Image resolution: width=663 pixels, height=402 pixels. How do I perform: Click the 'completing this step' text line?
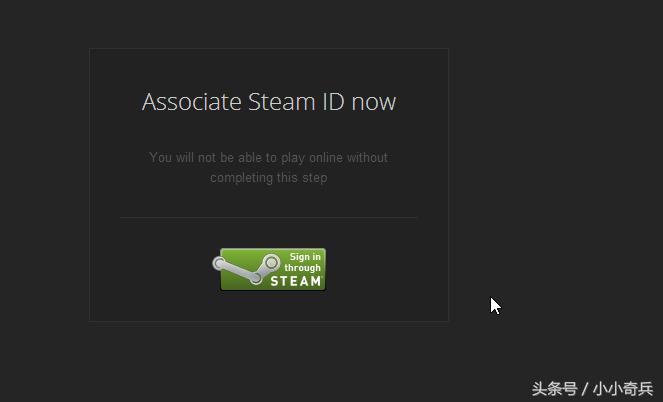[x=269, y=178]
